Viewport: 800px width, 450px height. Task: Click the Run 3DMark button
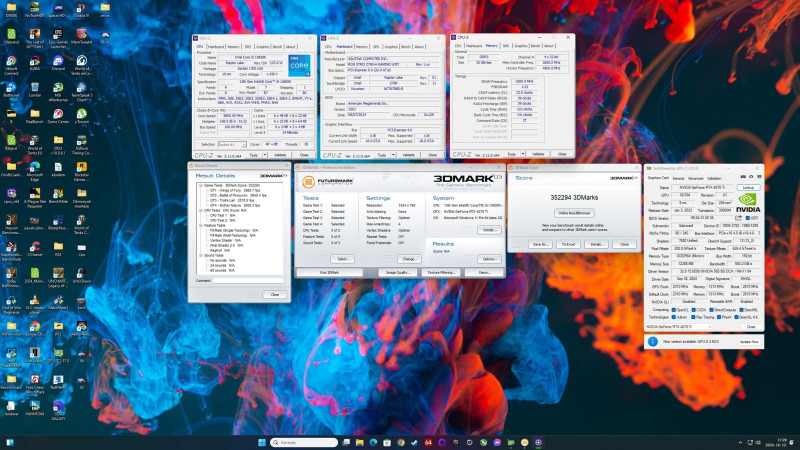(329, 272)
